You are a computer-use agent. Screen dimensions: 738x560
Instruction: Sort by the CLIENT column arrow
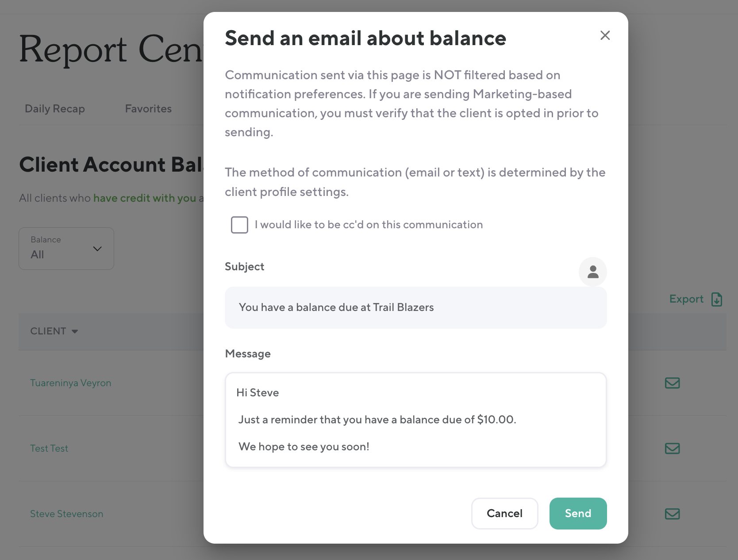click(75, 331)
